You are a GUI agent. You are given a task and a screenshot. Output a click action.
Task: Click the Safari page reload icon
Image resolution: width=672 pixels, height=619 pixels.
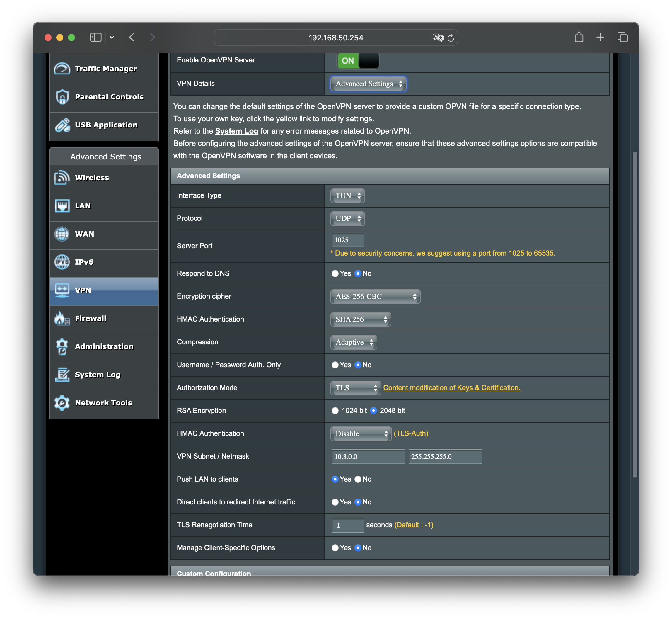pyautogui.click(x=451, y=38)
